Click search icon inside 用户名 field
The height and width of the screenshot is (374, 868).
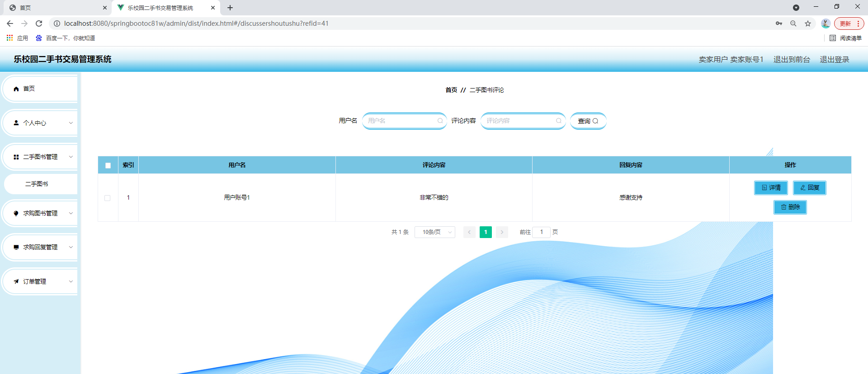(x=440, y=121)
